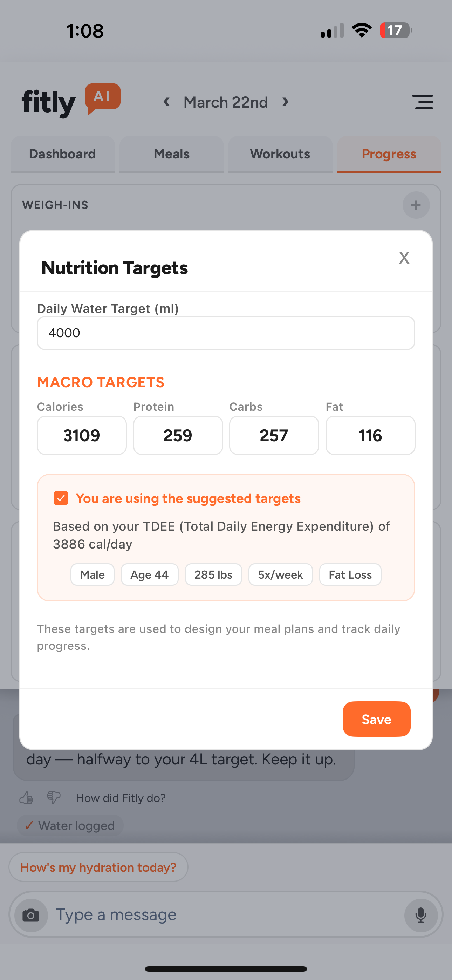
Task: Ask how's my hydration today
Action: (98, 867)
